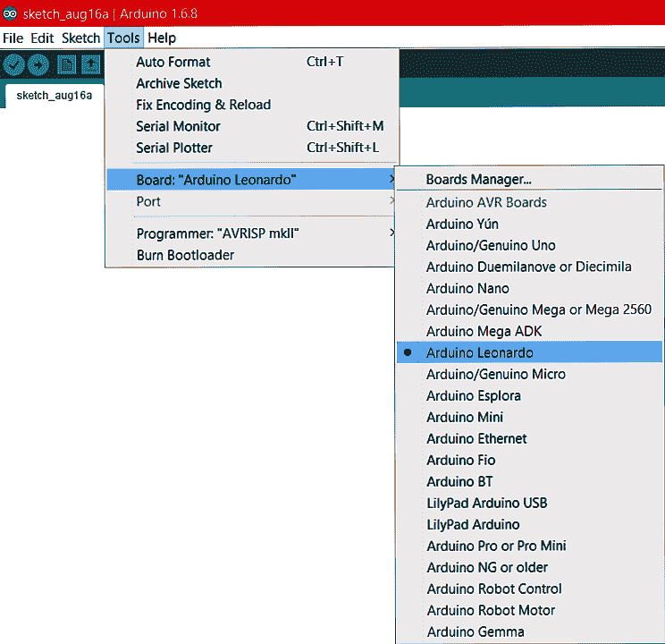This screenshot has height=644, width=665.
Task: Select Arduino Pro or Pro Mini board
Action: coord(529,546)
